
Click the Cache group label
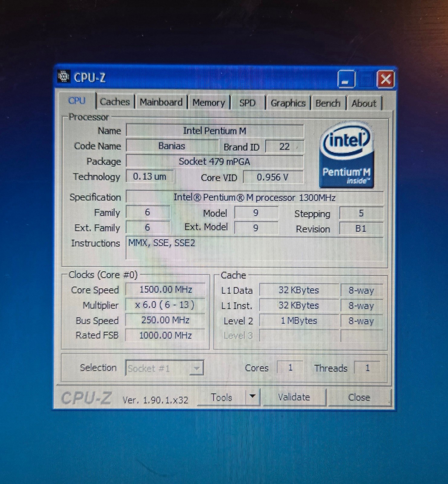tap(233, 275)
